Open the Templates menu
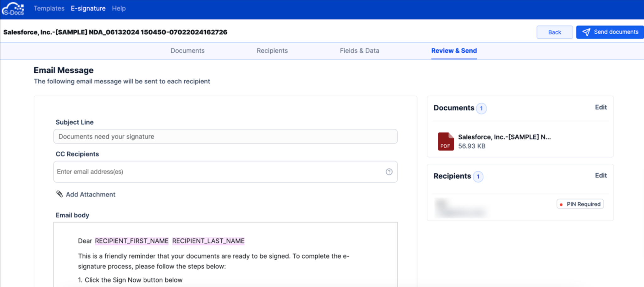The width and height of the screenshot is (644, 287). pos(49,8)
